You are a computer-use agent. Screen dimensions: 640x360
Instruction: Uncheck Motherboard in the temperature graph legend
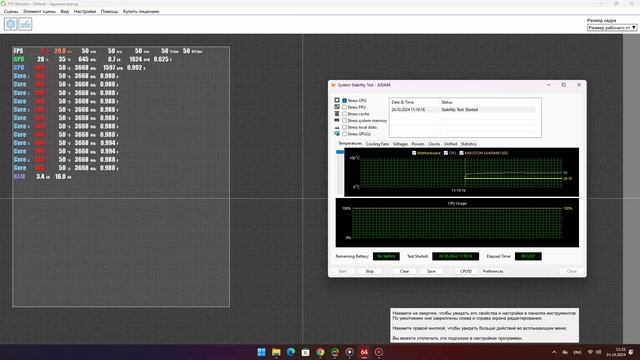click(414, 153)
